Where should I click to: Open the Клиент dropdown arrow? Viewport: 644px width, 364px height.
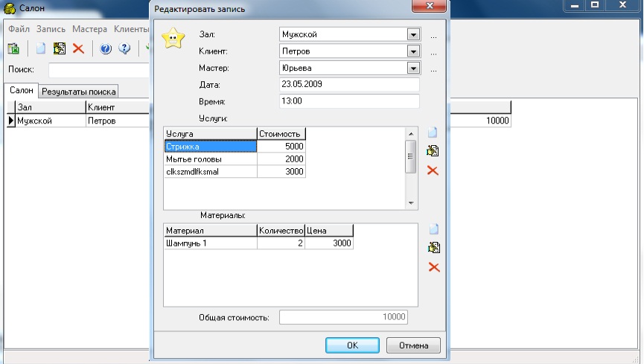pos(413,51)
